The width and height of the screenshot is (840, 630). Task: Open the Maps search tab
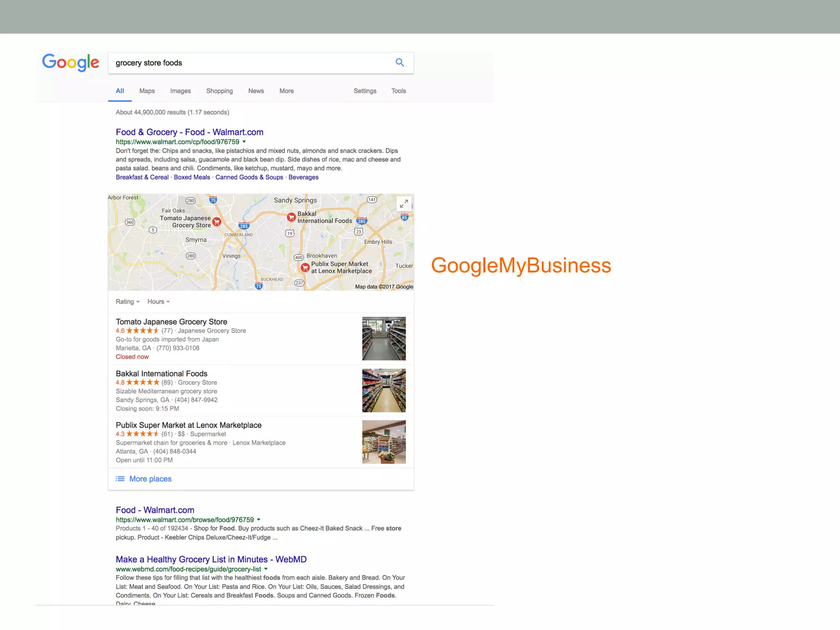click(147, 91)
